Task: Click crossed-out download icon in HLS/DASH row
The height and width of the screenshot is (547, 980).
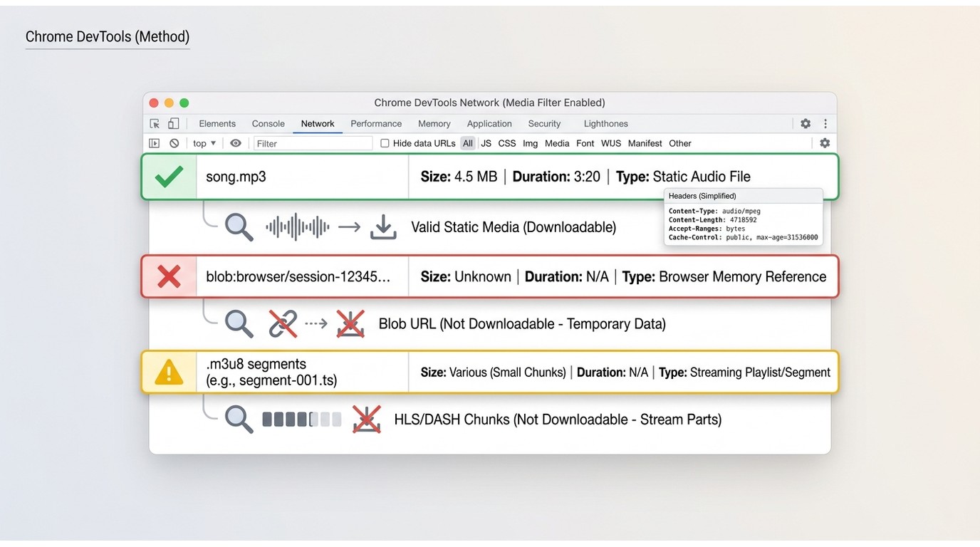Action: 366,420
